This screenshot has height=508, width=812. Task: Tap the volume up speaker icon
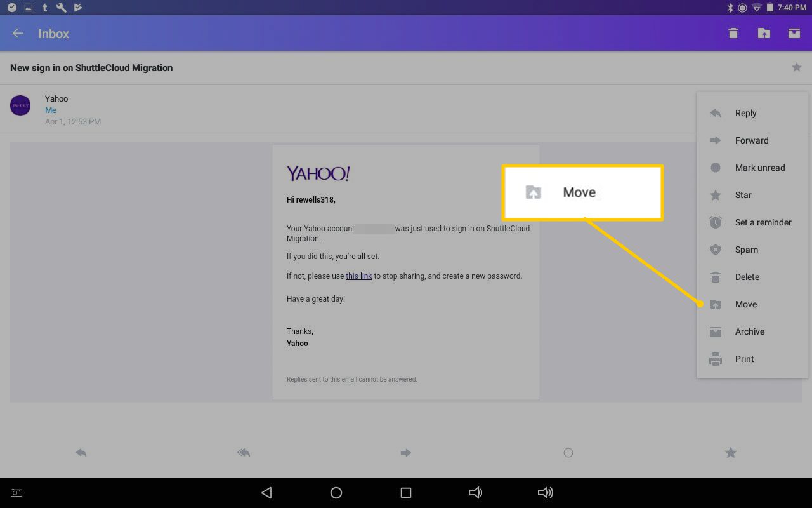pyautogui.click(x=545, y=493)
